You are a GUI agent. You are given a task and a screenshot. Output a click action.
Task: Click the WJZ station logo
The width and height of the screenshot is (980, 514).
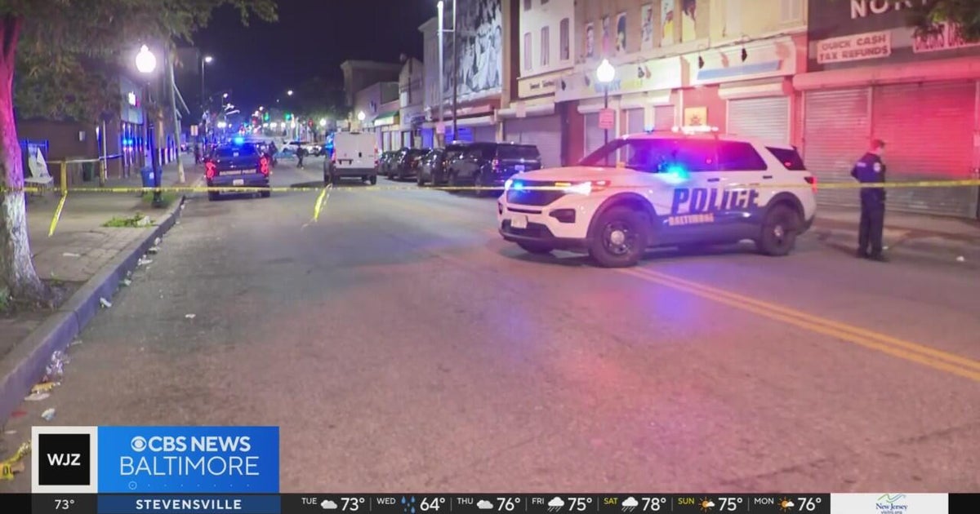tap(64, 459)
